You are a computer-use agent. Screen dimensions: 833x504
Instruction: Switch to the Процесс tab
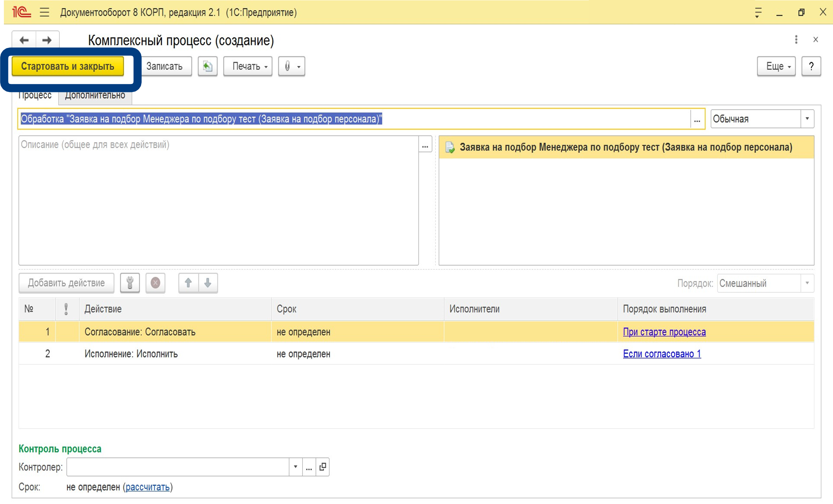(x=35, y=96)
